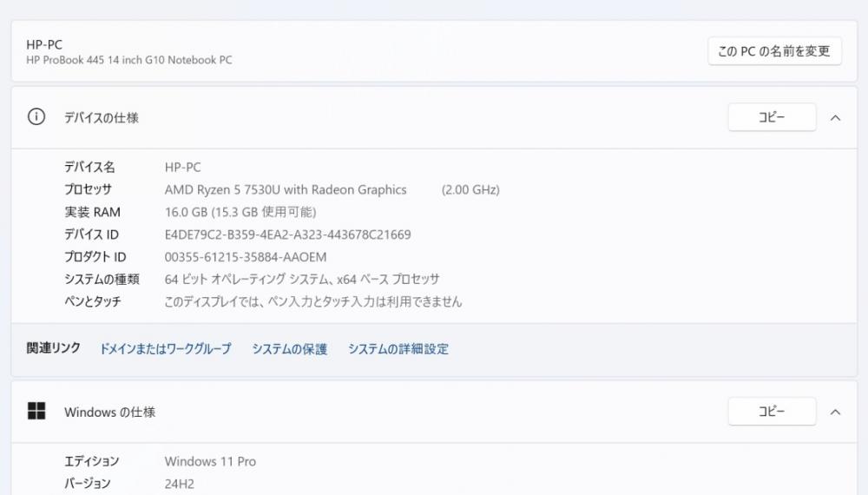Click the プロセッサ label
The width and height of the screenshot is (868, 495).
[x=88, y=189]
